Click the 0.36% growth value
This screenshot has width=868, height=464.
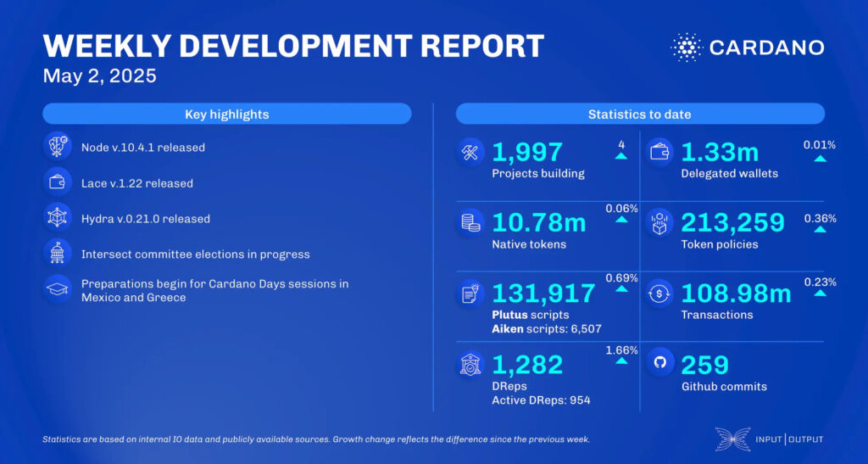click(820, 219)
